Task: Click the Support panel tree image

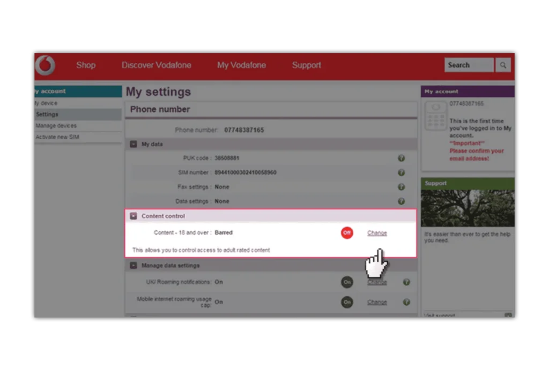Action: pos(468,208)
